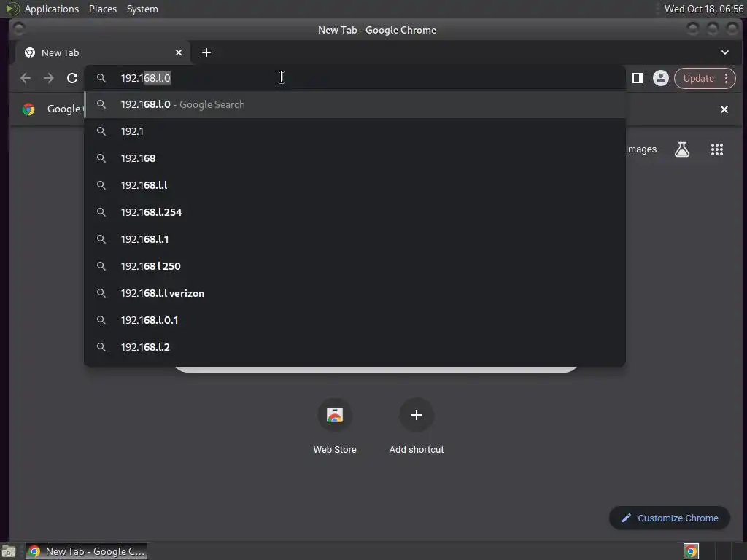This screenshot has height=560, width=747.
Task: Pick the 192.168.l.254 suggestion
Action: [x=355, y=212]
